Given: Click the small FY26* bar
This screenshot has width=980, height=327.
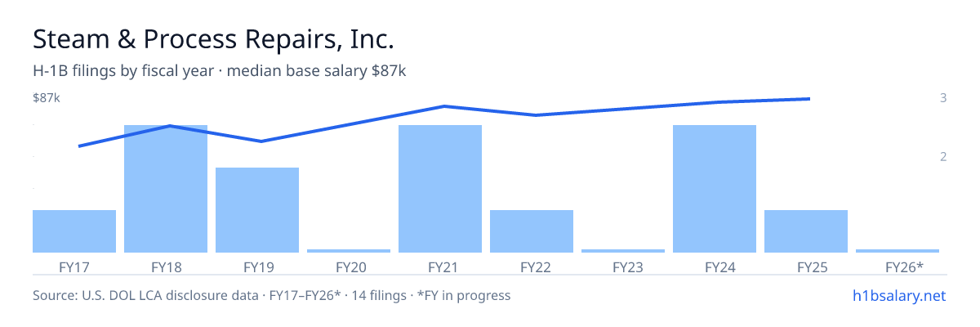Looking at the screenshot, I should tap(898, 251).
